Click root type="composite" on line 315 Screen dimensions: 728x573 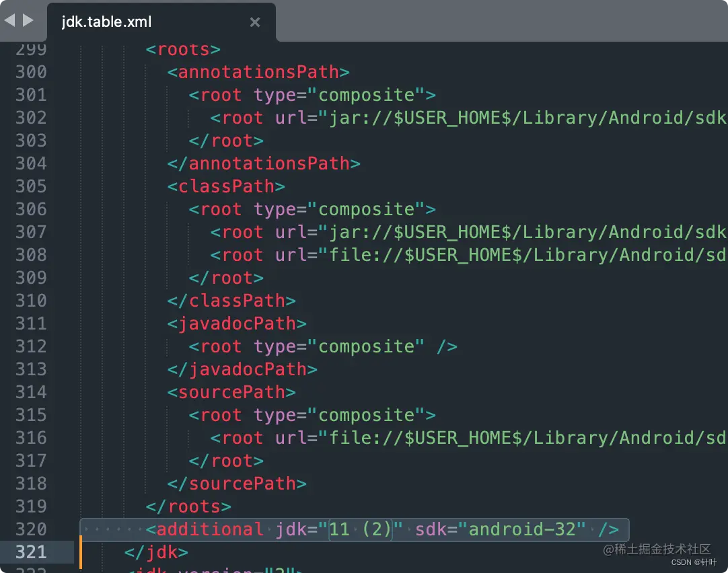point(312,415)
